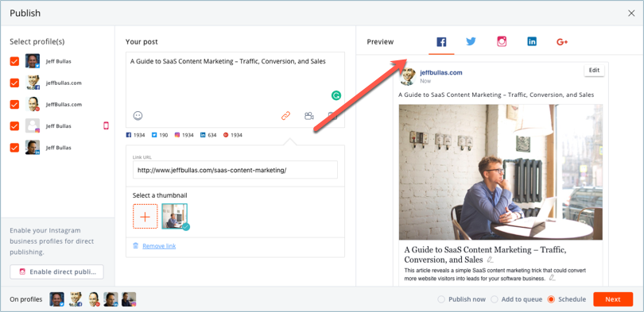Switch to the Instagram preview tab
The height and width of the screenshot is (312, 644).
pos(502,41)
